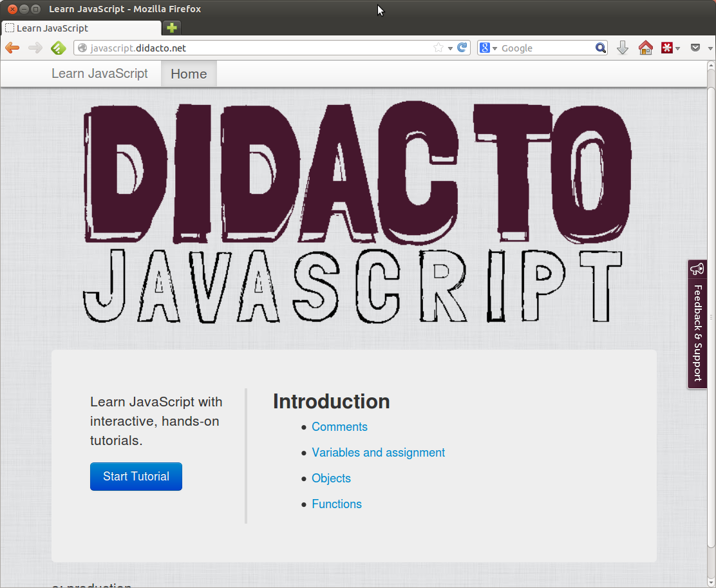The image size is (716, 588).
Task: Open a new tab with the green plus
Action: click(172, 28)
